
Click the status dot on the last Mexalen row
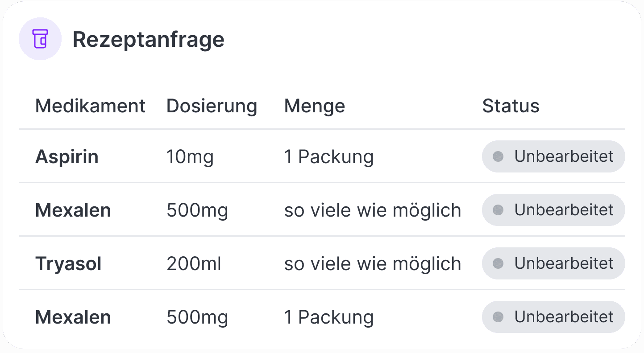497,317
